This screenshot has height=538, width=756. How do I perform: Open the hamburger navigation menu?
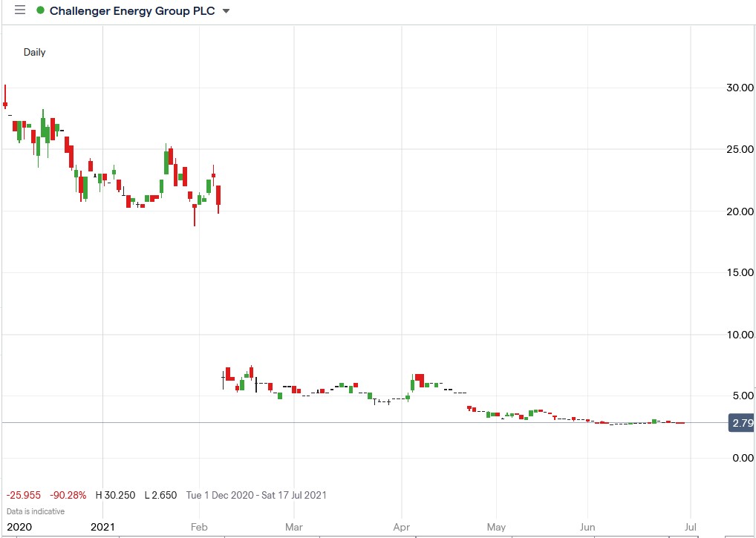pos(19,10)
